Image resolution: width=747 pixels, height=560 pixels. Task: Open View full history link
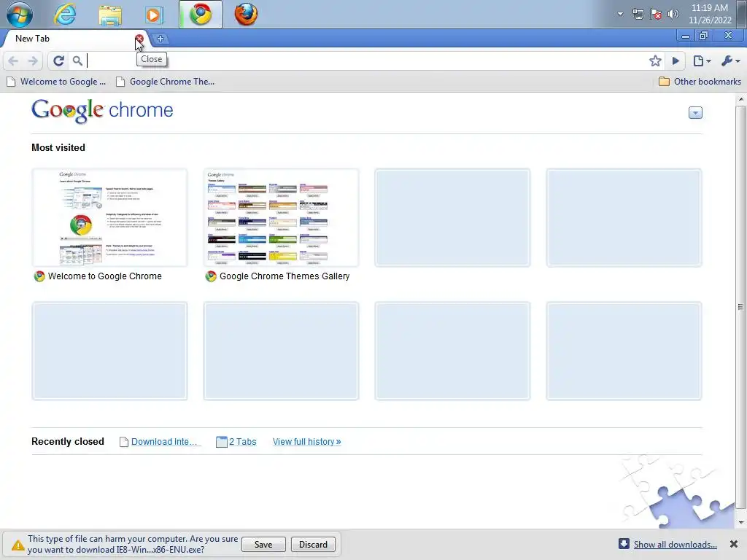[307, 442]
